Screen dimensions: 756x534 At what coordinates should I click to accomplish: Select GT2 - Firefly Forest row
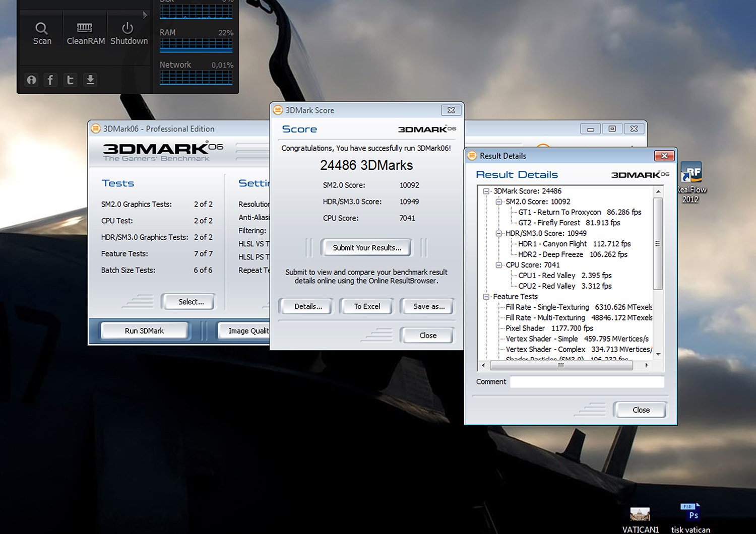pyautogui.click(x=569, y=223)
